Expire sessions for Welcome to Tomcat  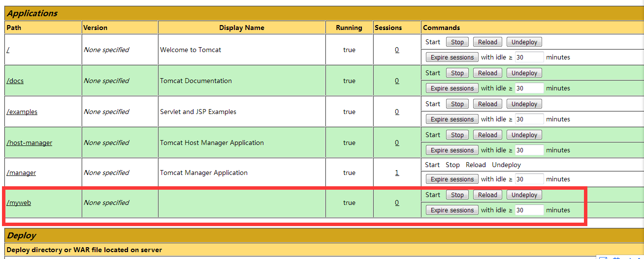452,58
